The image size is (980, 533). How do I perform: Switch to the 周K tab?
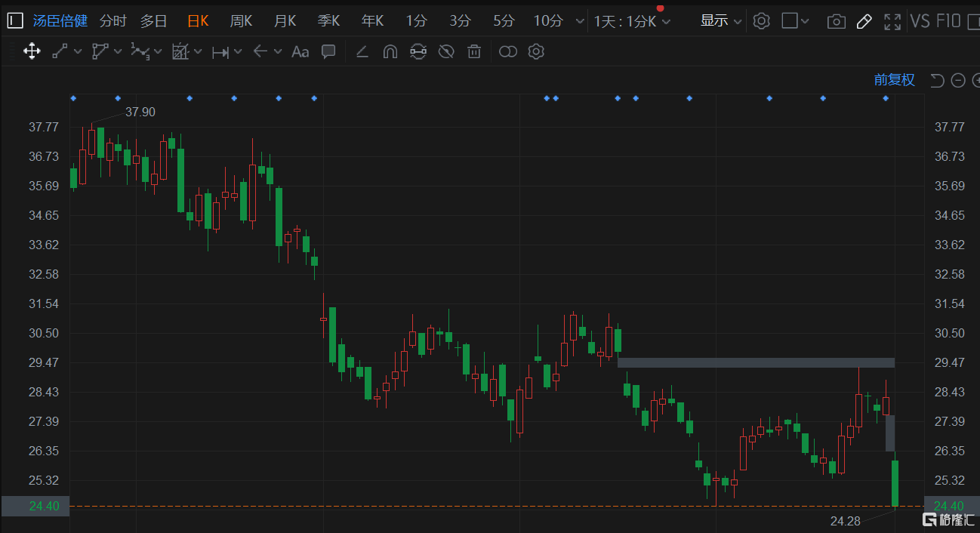241,21
